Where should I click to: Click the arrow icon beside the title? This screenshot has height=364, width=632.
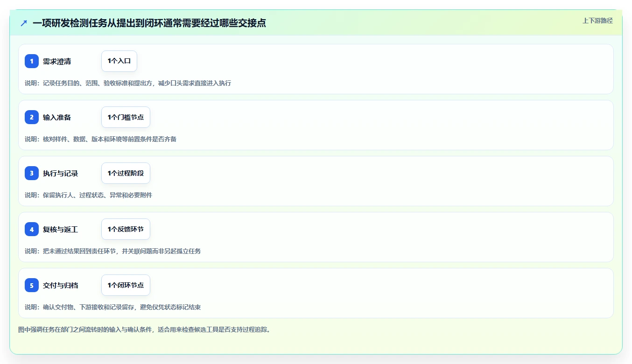click(x=24, y=23)
